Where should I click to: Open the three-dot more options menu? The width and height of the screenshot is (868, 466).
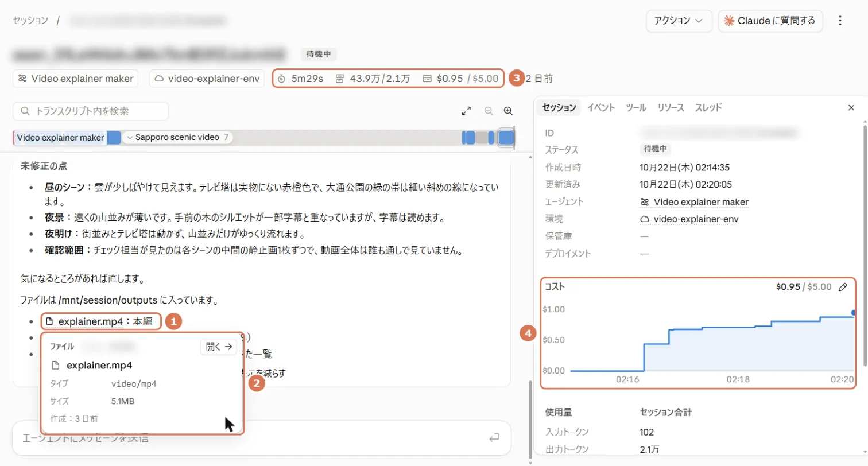(840, 21)
